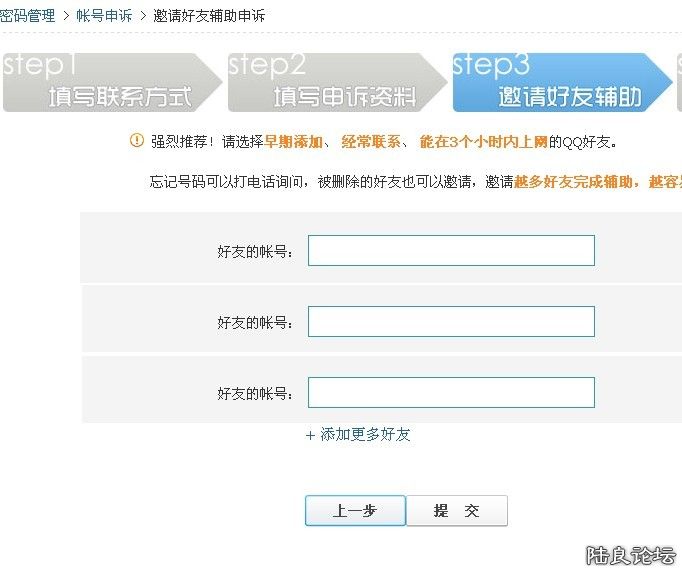Screen dimensions: 682x571
Task: Click the orange 经常联系 text
Action: coord(371,142)
